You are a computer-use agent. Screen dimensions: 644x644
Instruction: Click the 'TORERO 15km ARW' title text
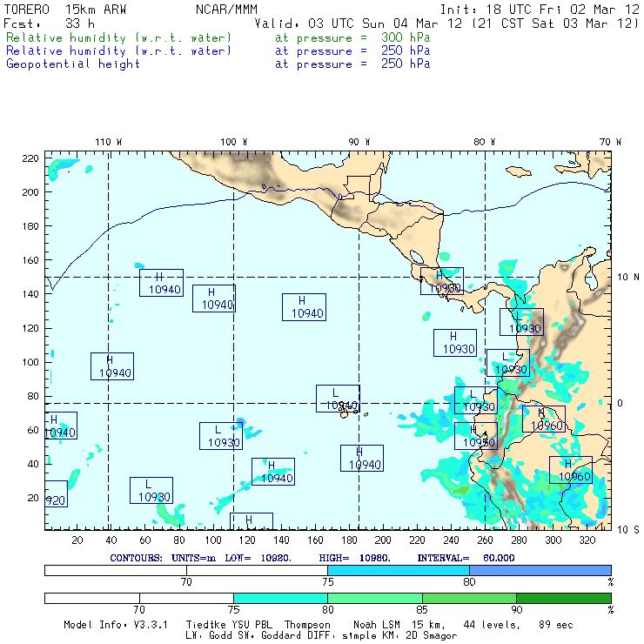pos(65,10)
